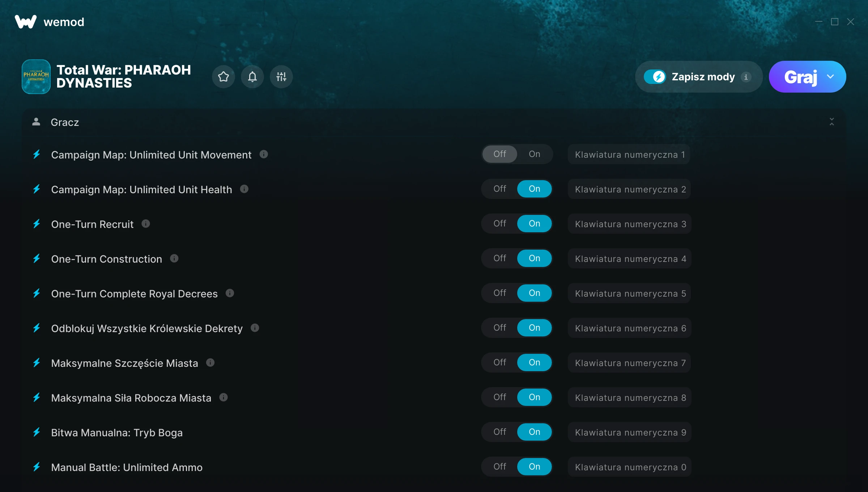
Task: Turn Off Bitwa Manualna: Tryb Boga
Action: click(500, 432)
